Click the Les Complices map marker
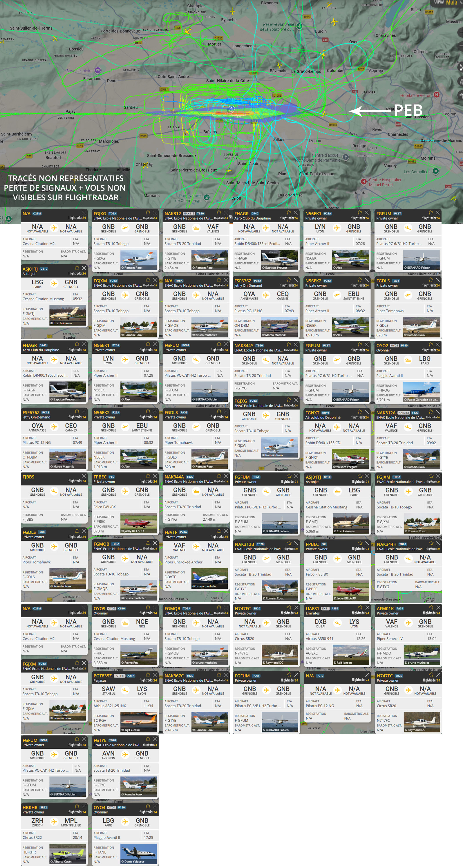Image resolution: width=463 pixels, height=868 pixels. pyautogui.click(x=436, y=171)
